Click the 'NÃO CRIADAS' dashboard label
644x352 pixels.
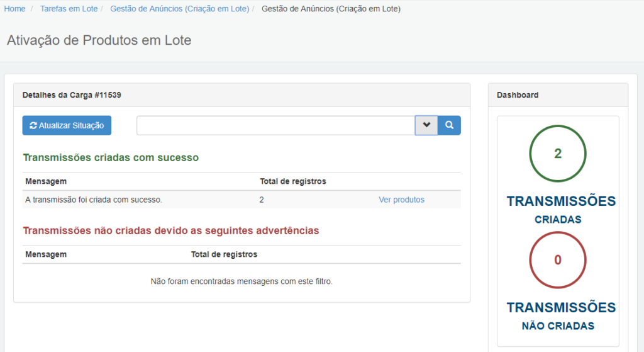pyautogui.click(x=558, y=326)
